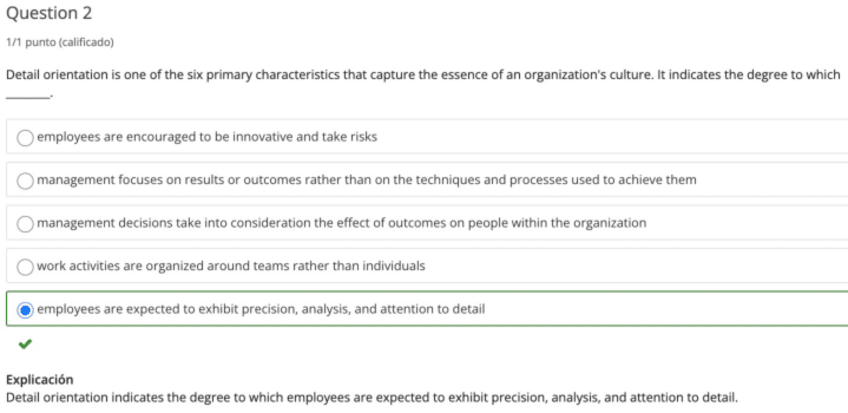Viewport: 848px width, 413px height.
Task: Click the green checkmark correct-answer icon
Action: click(x=25, y=345)
